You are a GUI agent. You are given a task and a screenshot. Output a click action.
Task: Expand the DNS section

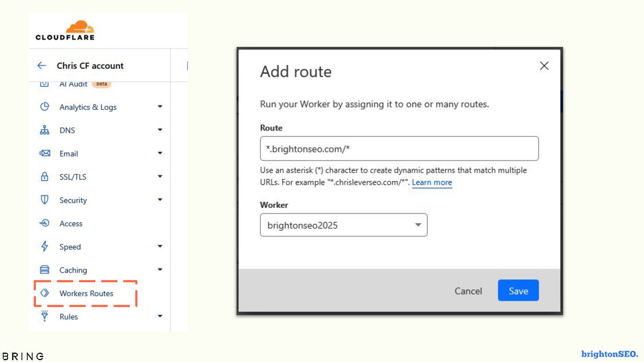160,130
